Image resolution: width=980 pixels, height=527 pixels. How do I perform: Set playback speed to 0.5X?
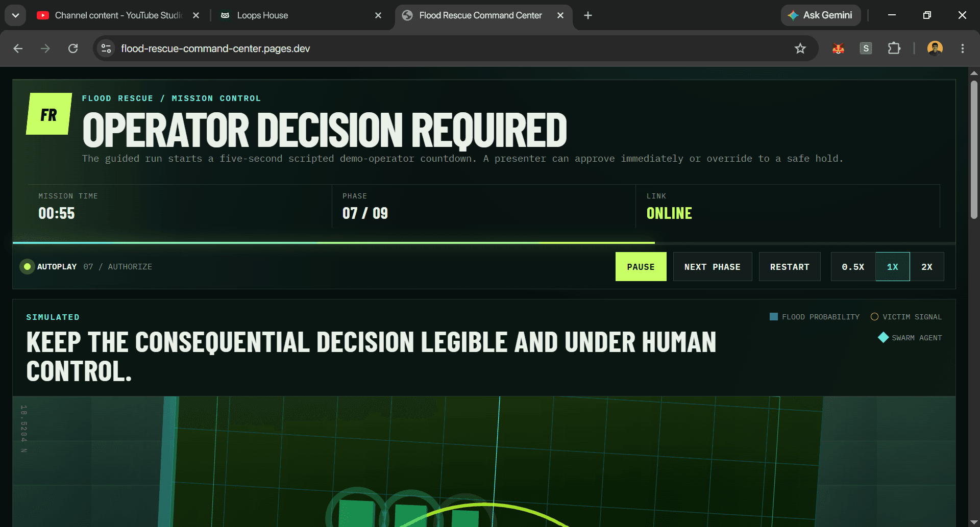(x=853, y=267)
